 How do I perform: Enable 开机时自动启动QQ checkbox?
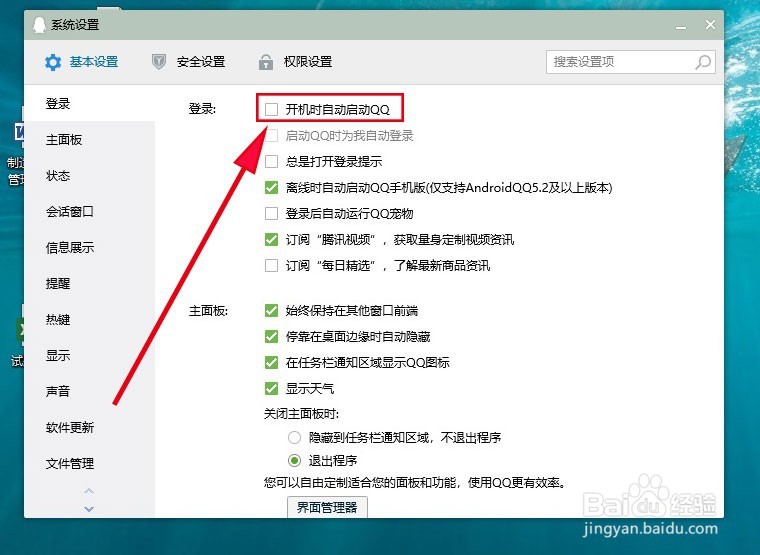tap(271, 110)
